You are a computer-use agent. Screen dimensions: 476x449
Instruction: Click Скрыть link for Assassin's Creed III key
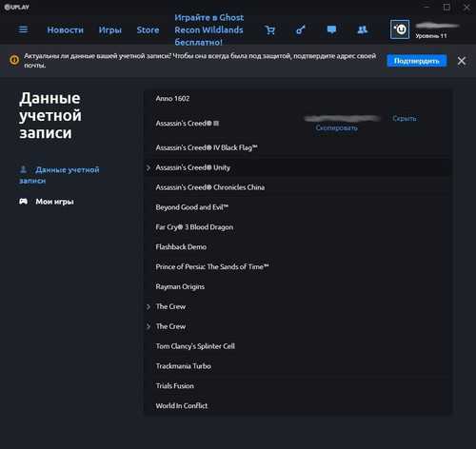[405, 118]
